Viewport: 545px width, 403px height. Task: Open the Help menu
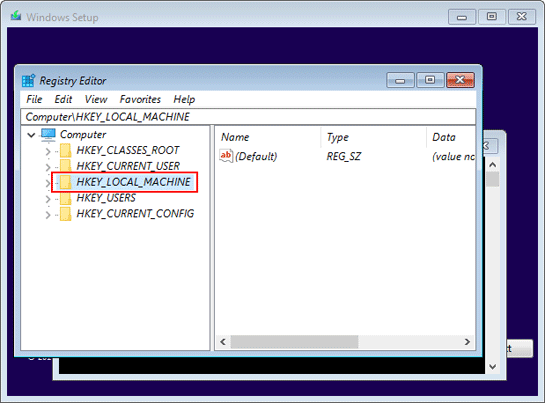184,99
